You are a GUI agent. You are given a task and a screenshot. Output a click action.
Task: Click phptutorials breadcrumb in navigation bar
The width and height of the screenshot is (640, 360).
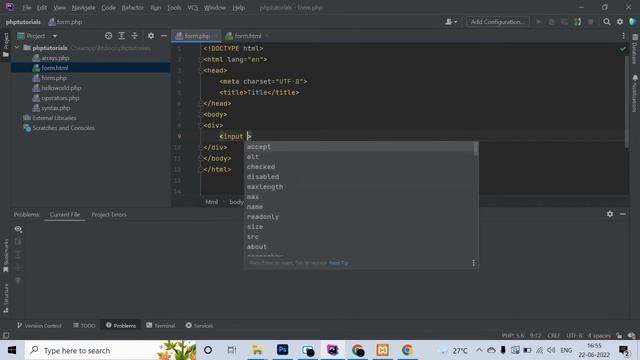click(x=23, y=22)
